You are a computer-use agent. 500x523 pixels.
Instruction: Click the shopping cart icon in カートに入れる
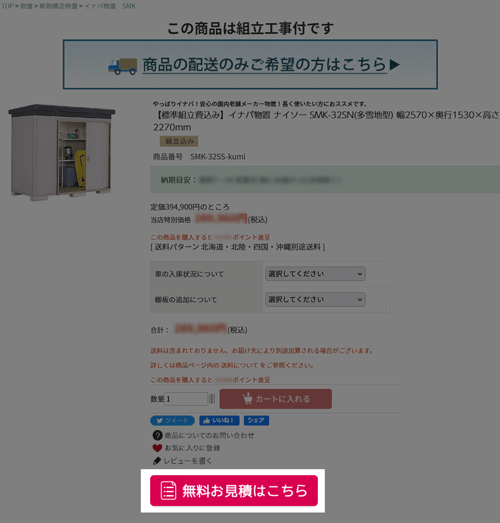[x=247, y=399]
